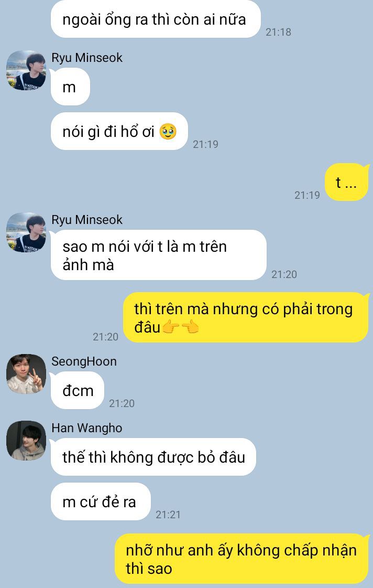The height and width of the screenshot is (588, 373).
Task: Tap the name Han Wangho
Action: click(87, 428)
